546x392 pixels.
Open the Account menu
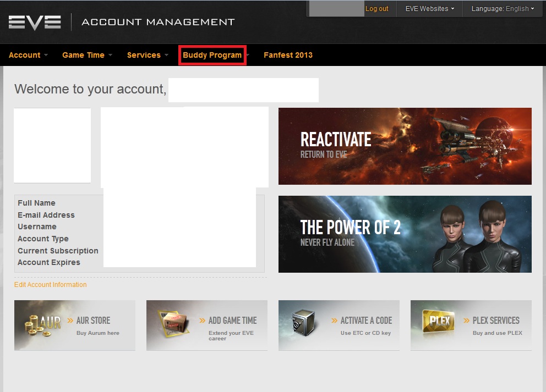24,55
